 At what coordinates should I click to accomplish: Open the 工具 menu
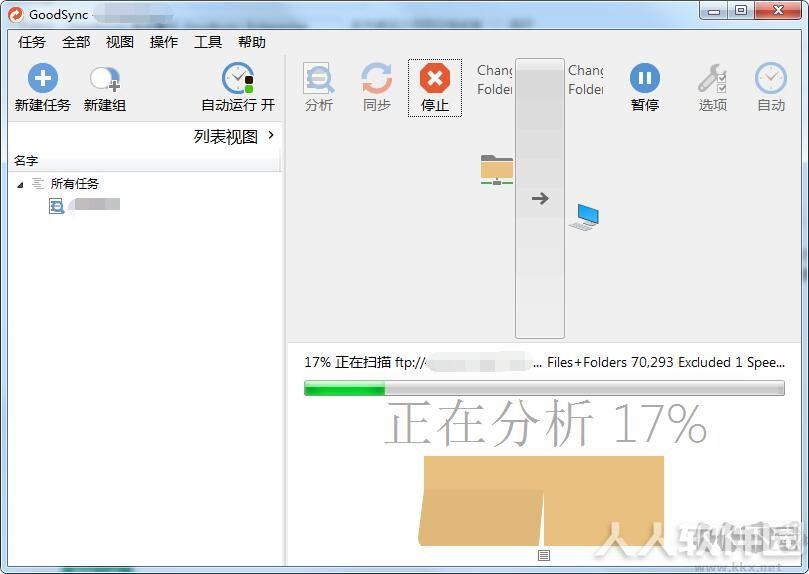[x=208, y=42]
